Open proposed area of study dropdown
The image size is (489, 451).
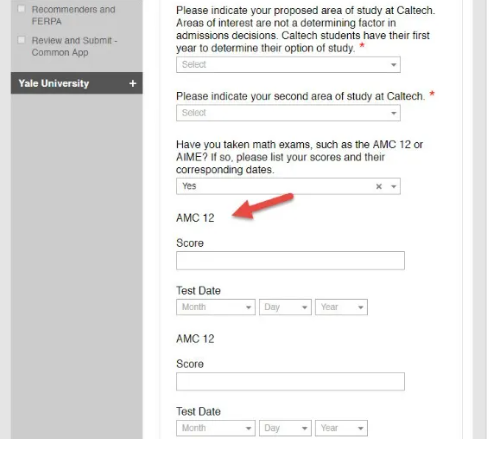click(x=288, y=65)
